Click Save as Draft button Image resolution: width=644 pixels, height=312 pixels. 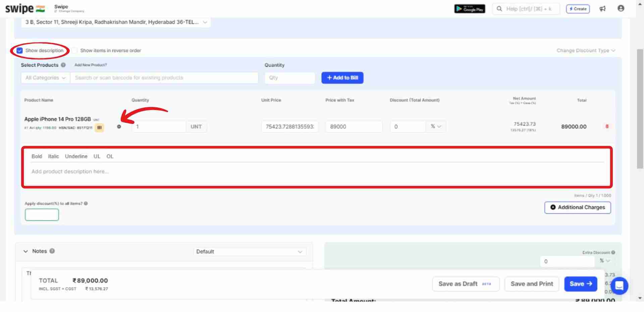coord(466,284)
